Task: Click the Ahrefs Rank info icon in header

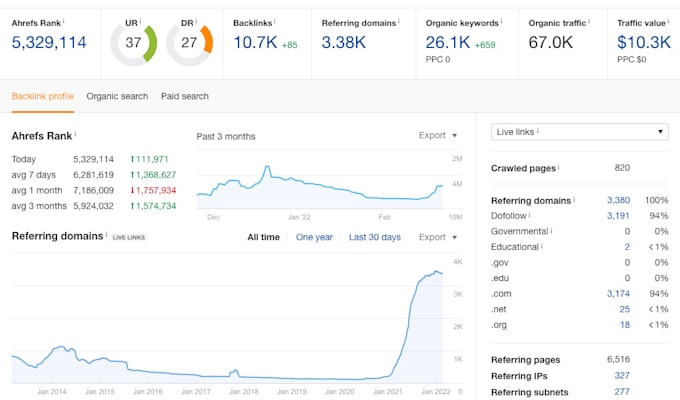Action: (63, 20)
